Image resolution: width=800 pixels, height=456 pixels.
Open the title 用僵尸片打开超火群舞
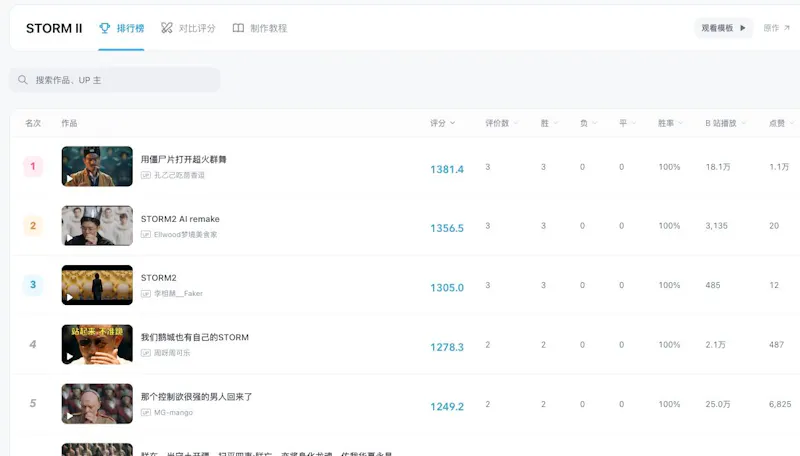click(x=184, y=159)
